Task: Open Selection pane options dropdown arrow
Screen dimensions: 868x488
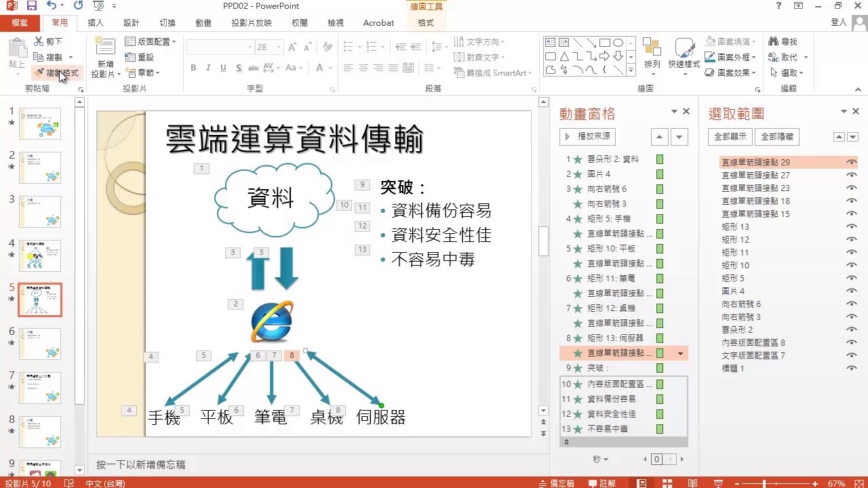Action: click(x=844, y=112)
